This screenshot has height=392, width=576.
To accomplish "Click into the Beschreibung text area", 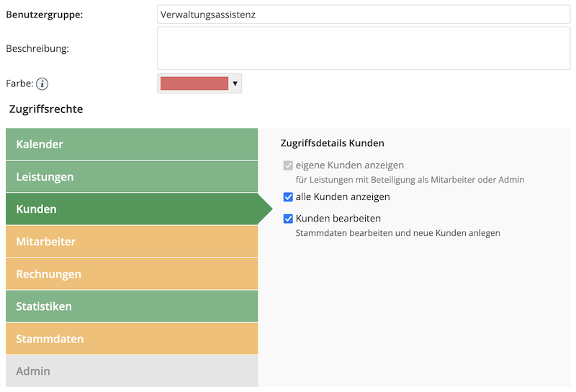I will [x=364, y=48].
